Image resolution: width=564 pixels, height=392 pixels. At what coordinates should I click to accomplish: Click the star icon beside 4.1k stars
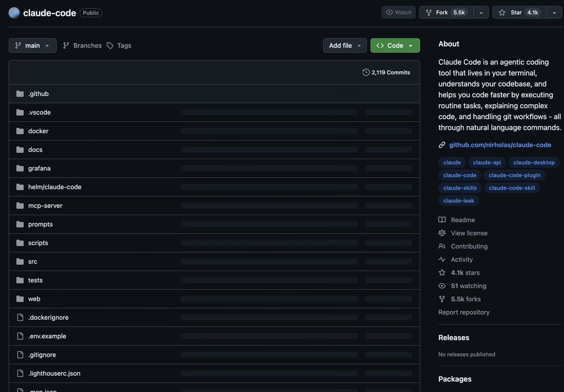coord(442,273)
